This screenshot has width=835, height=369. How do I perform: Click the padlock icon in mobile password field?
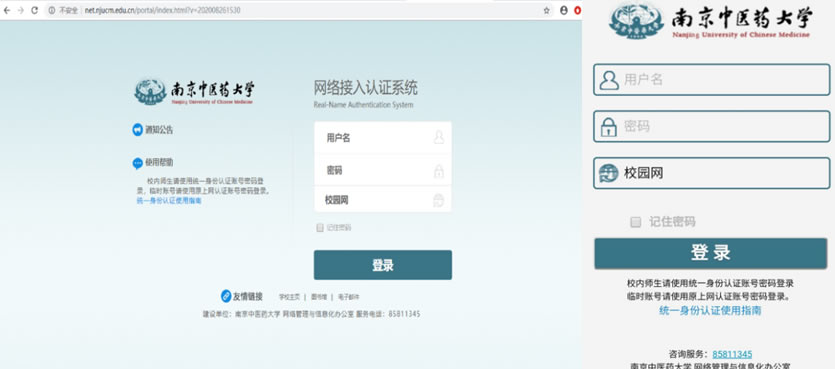tap(609, 127)
